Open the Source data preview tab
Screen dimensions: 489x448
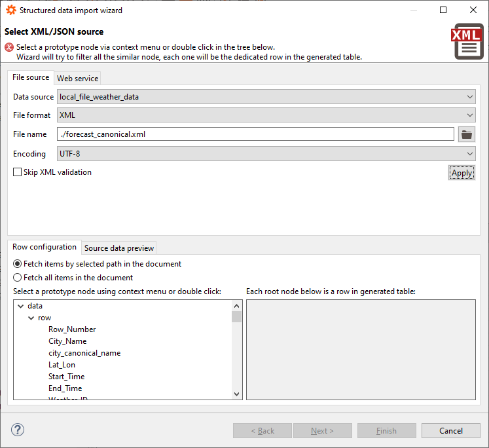click(119, 248)
